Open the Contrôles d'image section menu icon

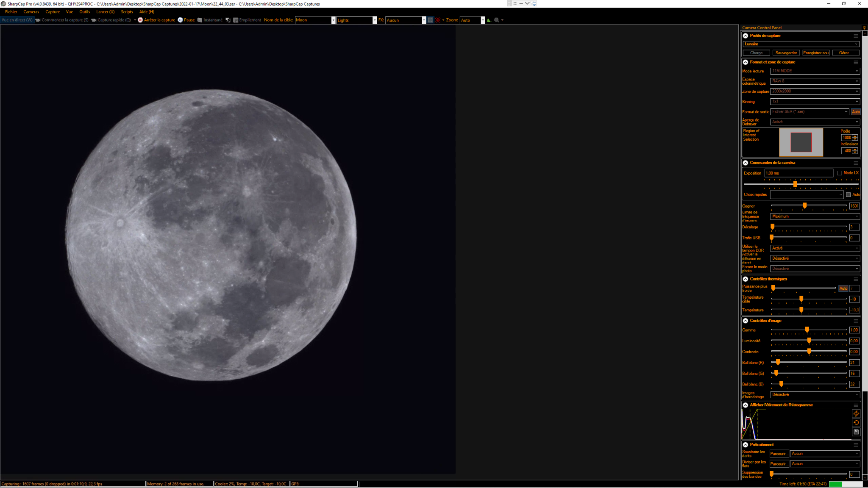[x=856, y=321]
